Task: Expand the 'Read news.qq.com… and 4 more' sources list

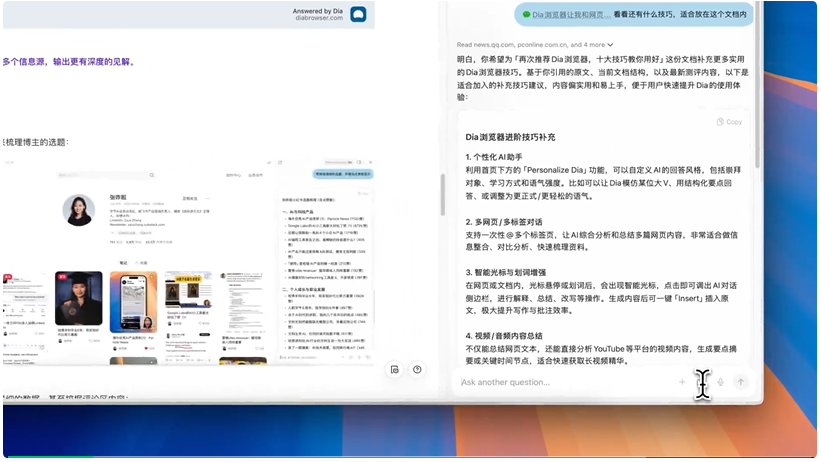Action: (535, 45)
